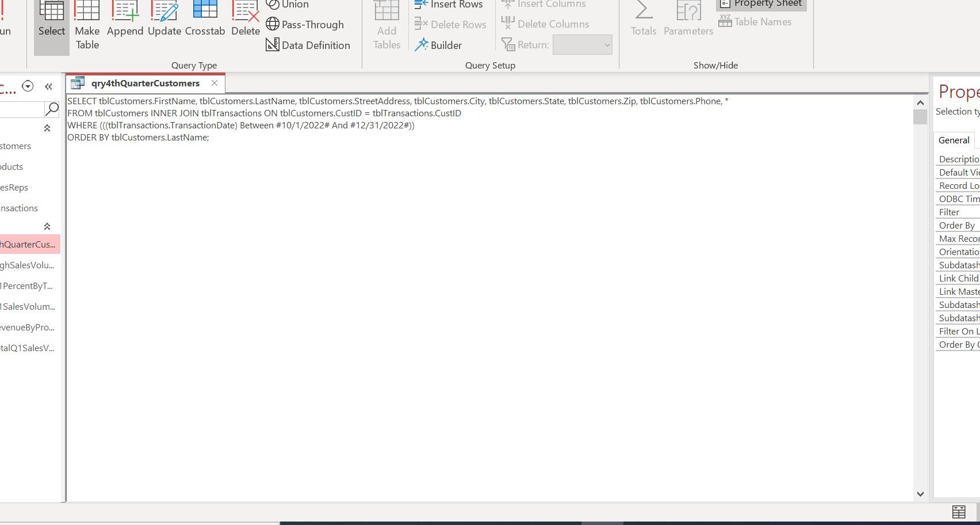This screenshot has width=980, height=525.
Task: Switch to the General tab in properties
Action: 953,140
